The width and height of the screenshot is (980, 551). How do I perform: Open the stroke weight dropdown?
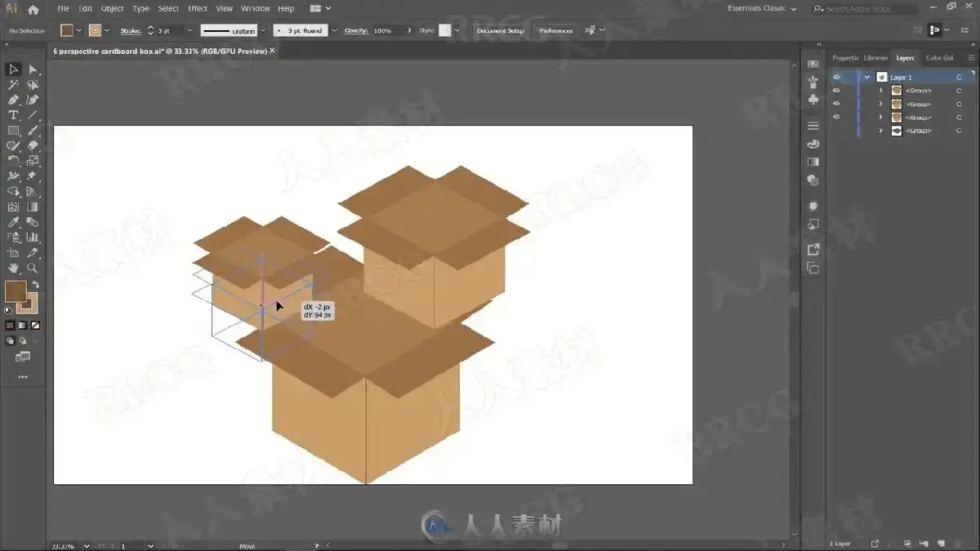point(189,30)
